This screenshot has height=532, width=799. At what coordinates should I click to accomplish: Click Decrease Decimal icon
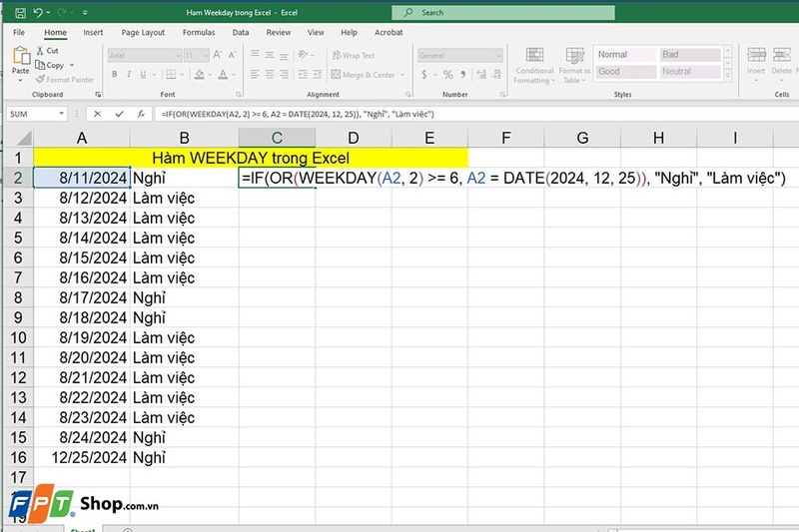496,75
